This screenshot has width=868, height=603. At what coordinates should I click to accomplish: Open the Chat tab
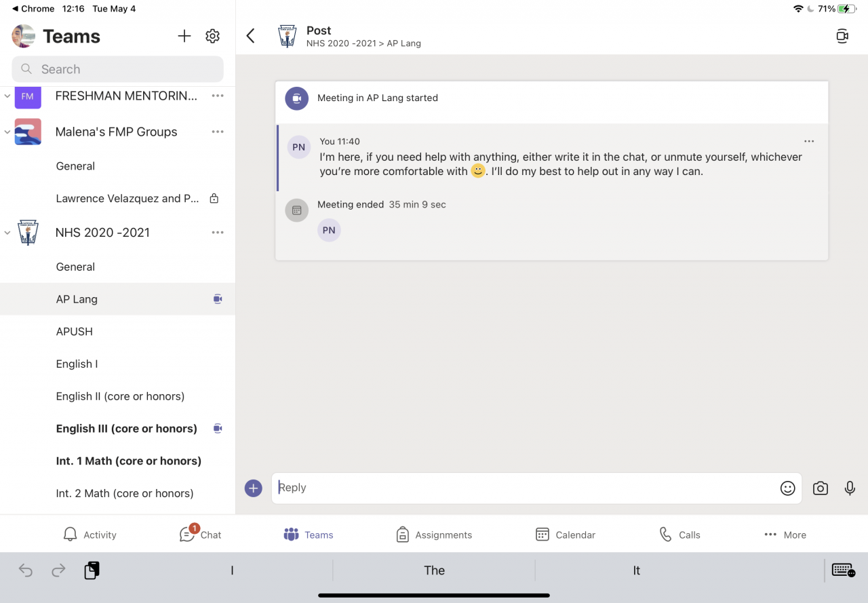[201, 534]
